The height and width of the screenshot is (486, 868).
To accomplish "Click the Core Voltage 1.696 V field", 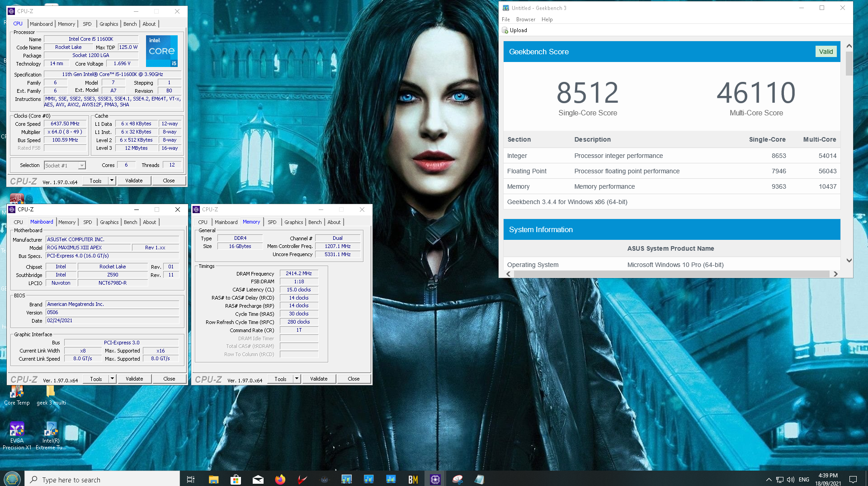I will [x=122, y=63].
